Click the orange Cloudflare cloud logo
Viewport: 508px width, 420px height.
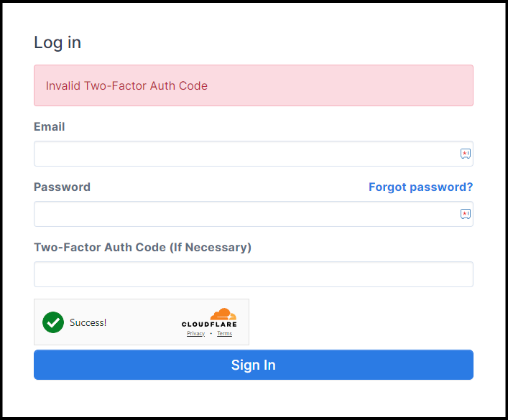click(223, 314)
